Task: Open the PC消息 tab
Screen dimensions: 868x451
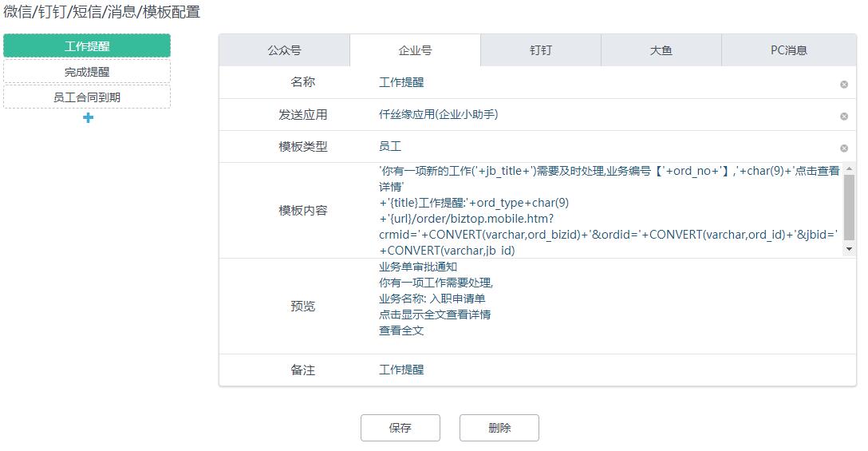Action: 788,50
